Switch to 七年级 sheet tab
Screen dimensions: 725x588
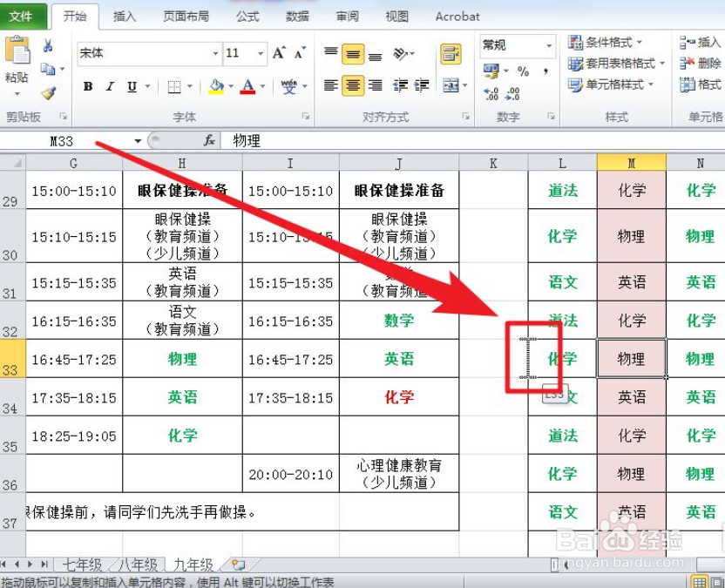pyautogui.click(x=82, y=564)
